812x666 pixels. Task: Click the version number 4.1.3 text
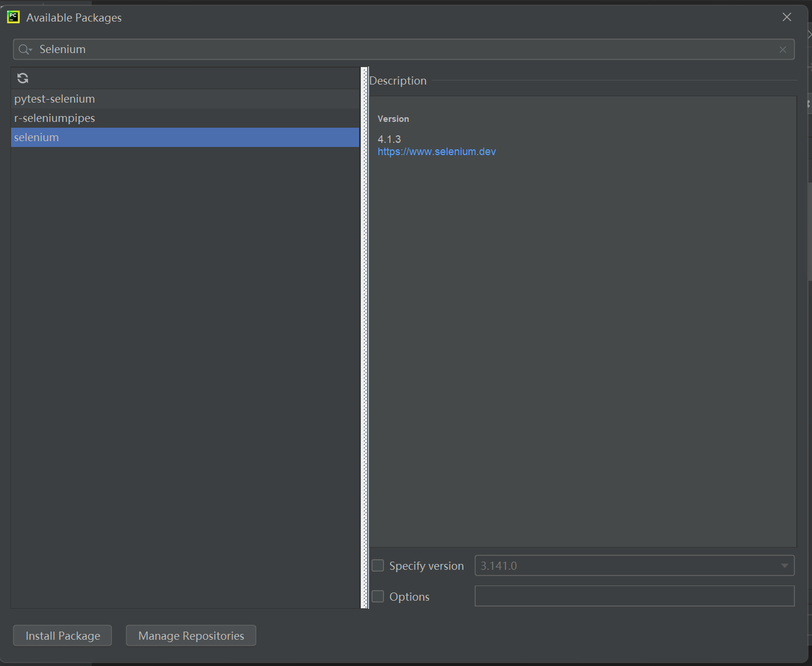coord(389,139)
